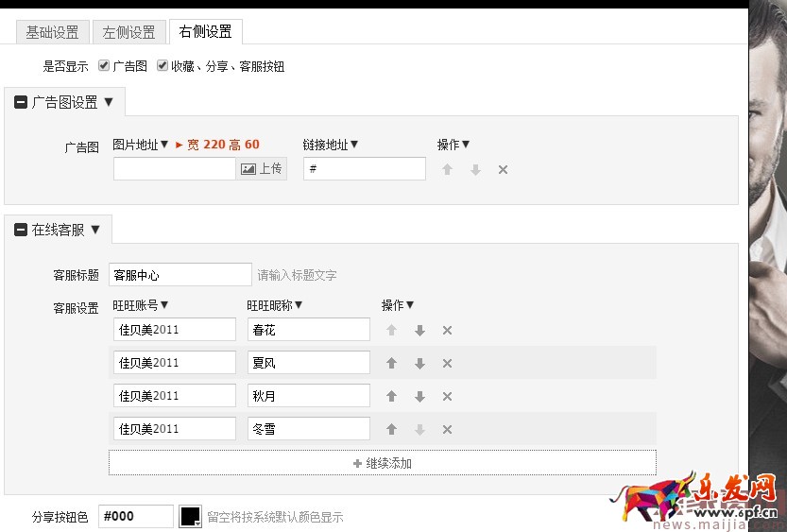Screen dimensions: 787x532
Task: Toggle the 广告图 display checkbox
Action: 104,66
